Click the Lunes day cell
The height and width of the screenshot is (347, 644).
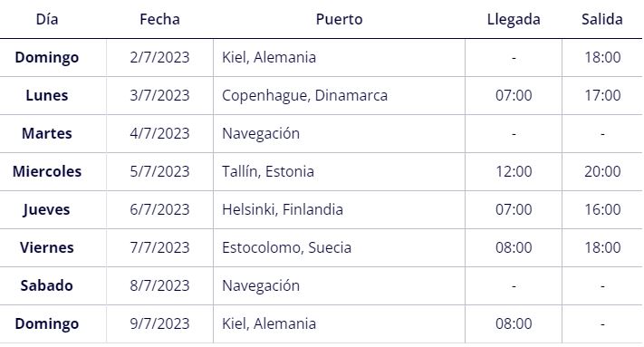47,95
